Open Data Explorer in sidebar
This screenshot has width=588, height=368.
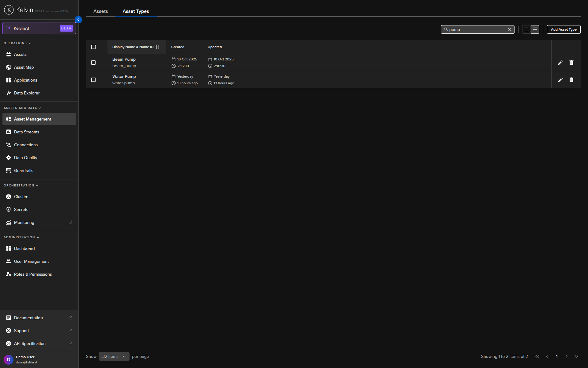(x=27, y=93)
